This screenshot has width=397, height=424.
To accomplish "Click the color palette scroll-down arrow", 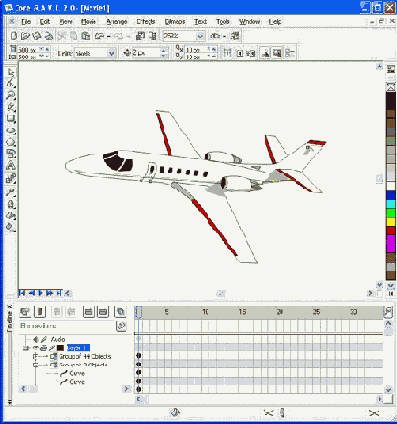I will click(391, 286).
